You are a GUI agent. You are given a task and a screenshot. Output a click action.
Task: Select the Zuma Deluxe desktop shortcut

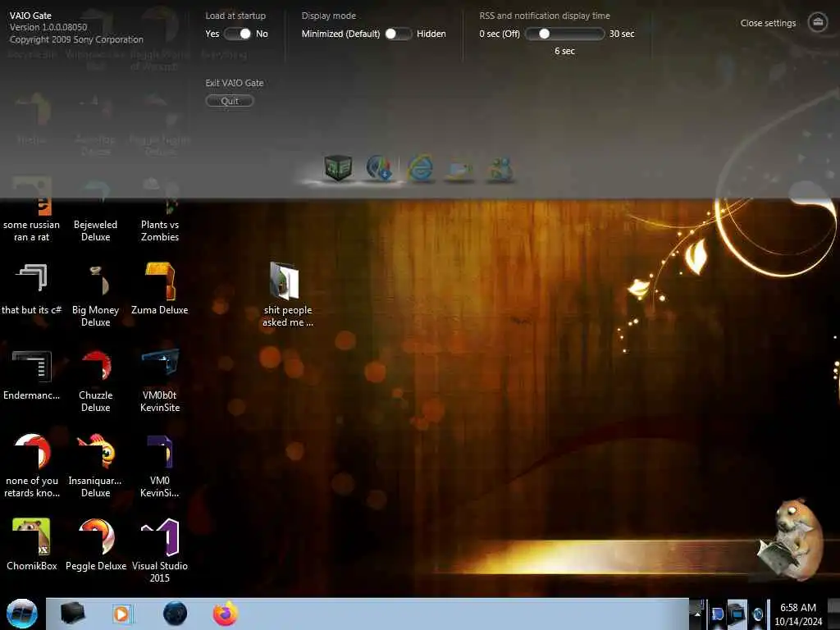(160, 290)
